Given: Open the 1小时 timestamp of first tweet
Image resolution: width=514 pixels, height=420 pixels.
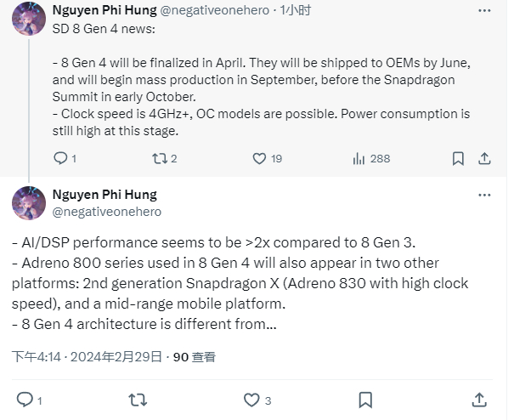Looking at the screenshot, I should click(x=297, y=12).
